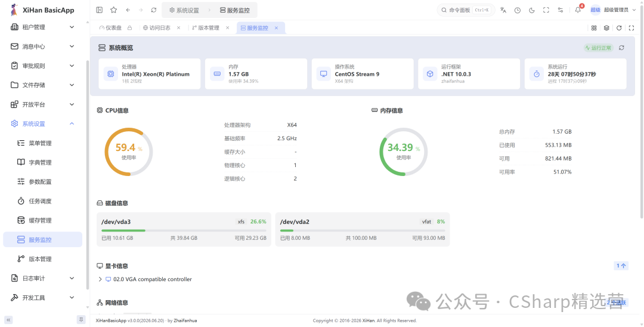Click the ZhaiFanhua footer link
Image resolution: width=644 pixels, height=327 pixels.
(185, 321)
